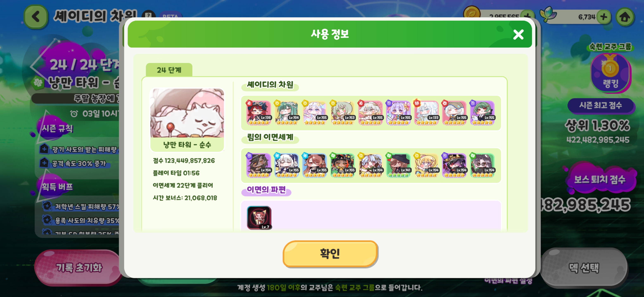Tap the 공격 속도 30% 증가 rule icon
The width and height of the screenshot is (644, 297).
(x=44, y=163)
